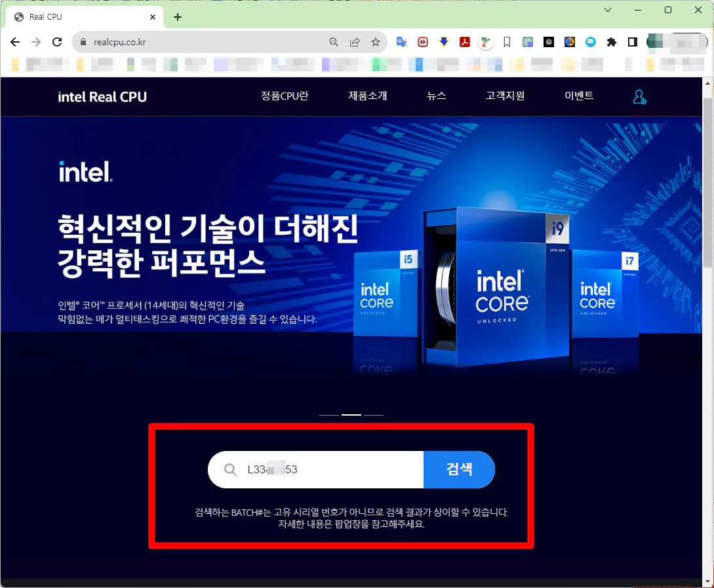714x588 pixels.
Task: Show the first banner slide indicator
Action: coord(329,415)
